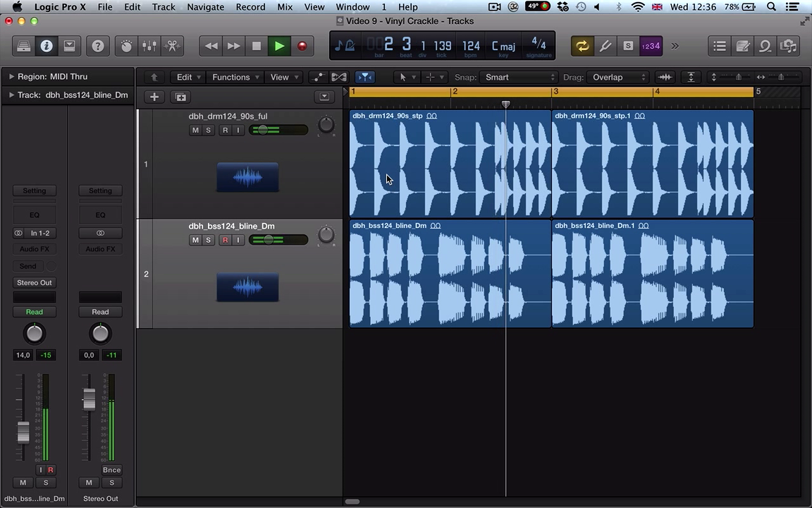Mute the dbh_bss124_bline_Dm track
Viewport: 812px width, 508px height.
195,240
